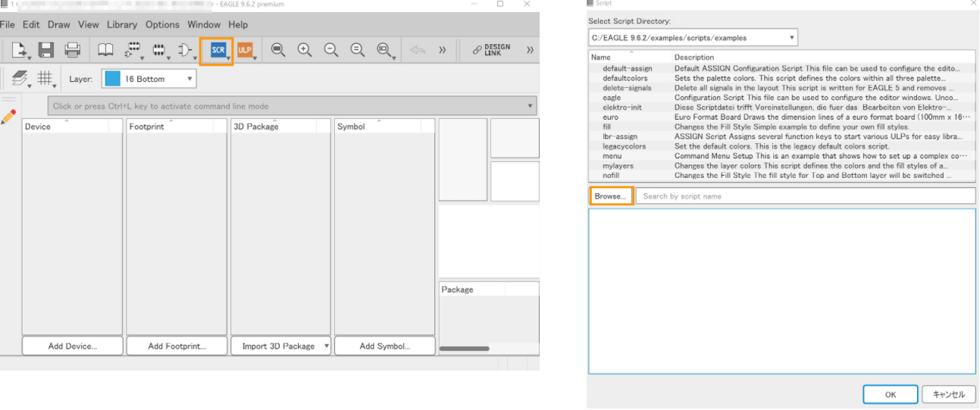The image size is (980, 410).
Task: Select the lbr-assign script row
Action: (x=781, y=136)
